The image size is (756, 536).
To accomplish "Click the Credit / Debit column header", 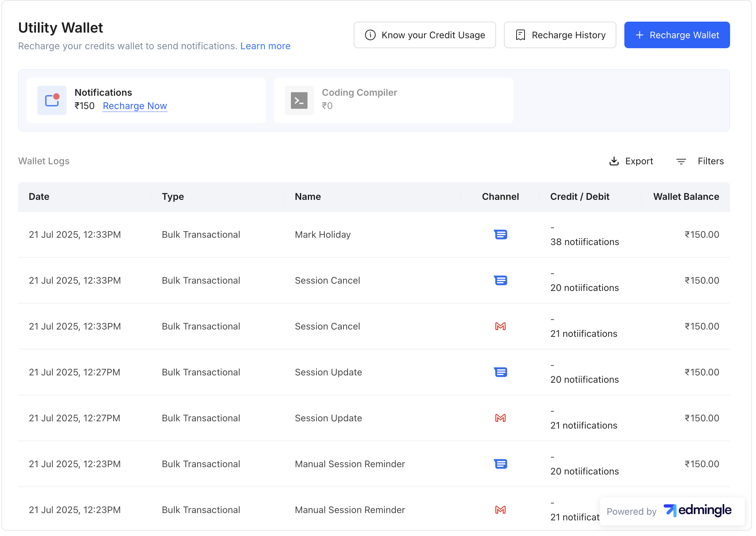I will click(580, 197).
